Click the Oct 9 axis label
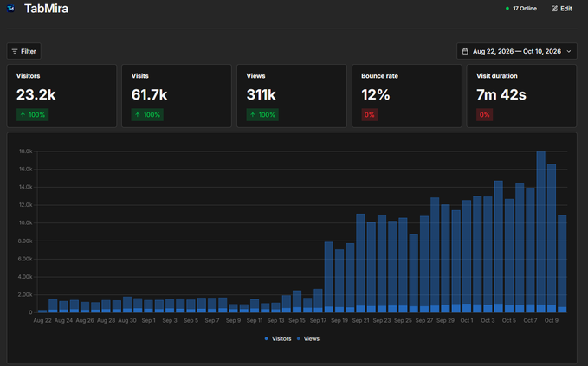This screenshot has width=588, height=366. 552,320
